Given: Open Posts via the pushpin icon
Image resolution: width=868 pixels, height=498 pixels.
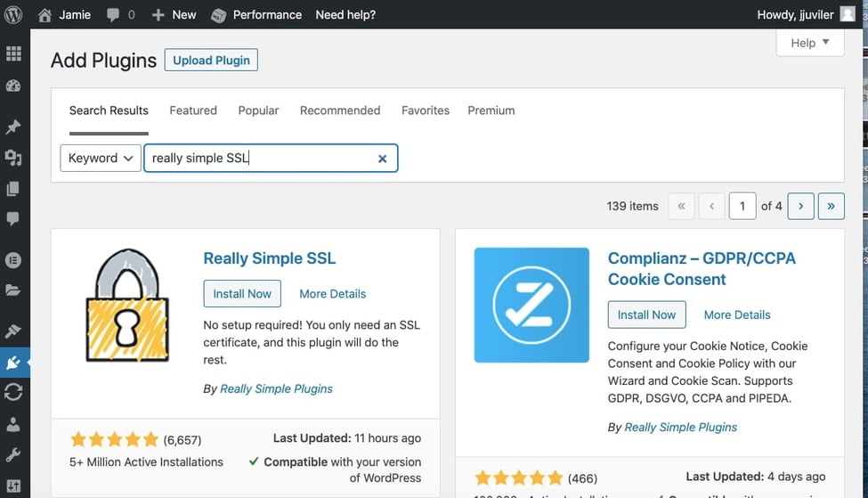Looking at the screenshot, I should (x=13, y=127).
